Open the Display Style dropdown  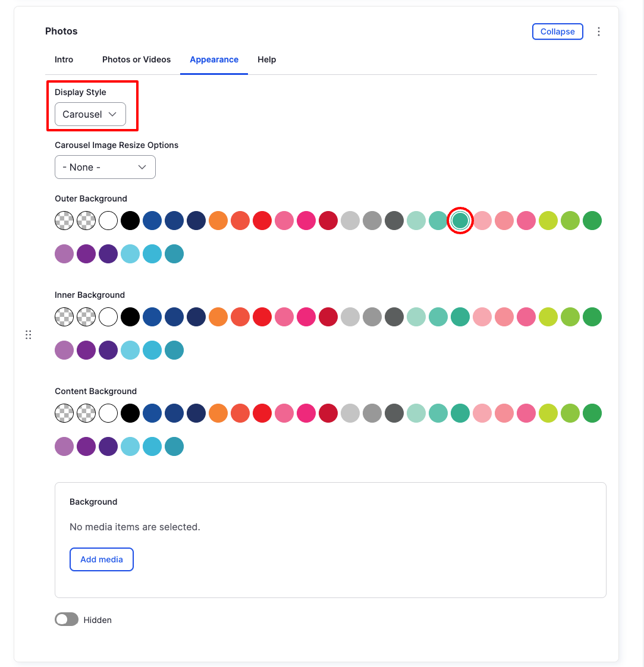click(88, 114)
